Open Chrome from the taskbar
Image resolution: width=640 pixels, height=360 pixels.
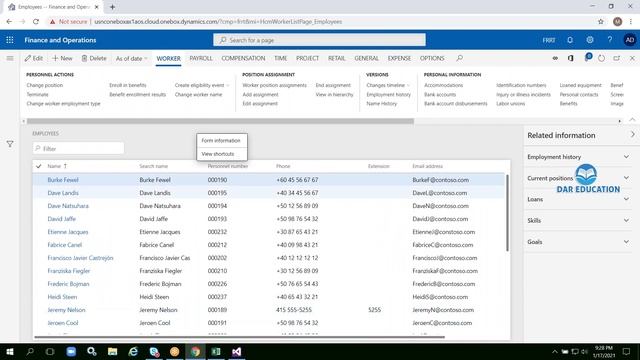(x=195, y=351)
